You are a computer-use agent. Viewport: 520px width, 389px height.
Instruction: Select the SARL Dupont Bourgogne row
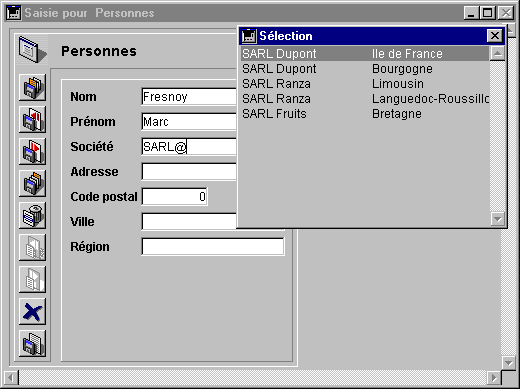point(365,69)
